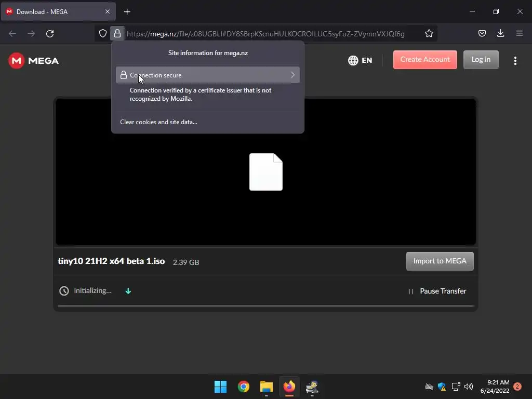Click the Log in button
Screen dimensions: 532x399
(481, 60)
